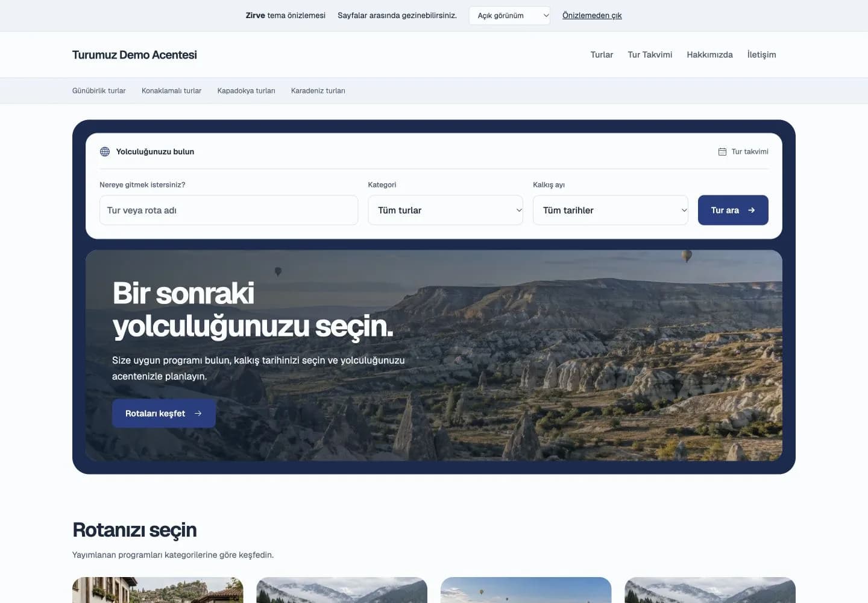
Task: Click the Zirve tema önizlemesi text
Action: 285,16
